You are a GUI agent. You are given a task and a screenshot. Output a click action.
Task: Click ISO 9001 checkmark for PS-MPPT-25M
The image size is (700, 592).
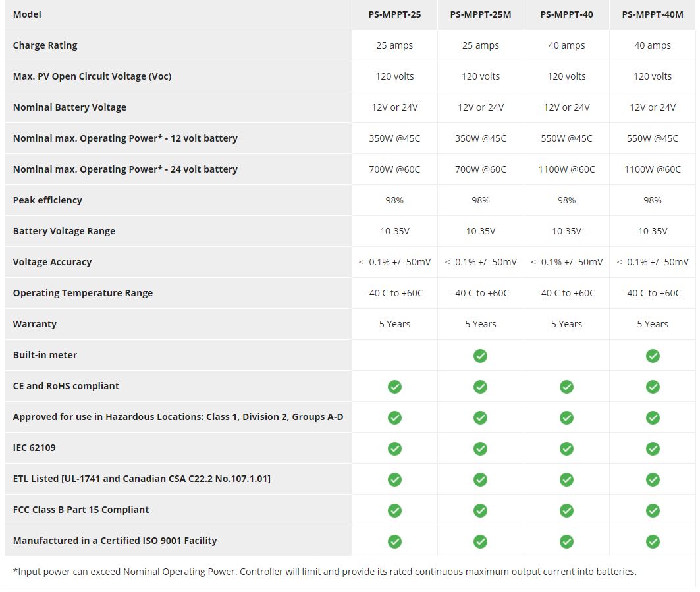(x=481, y=541)
